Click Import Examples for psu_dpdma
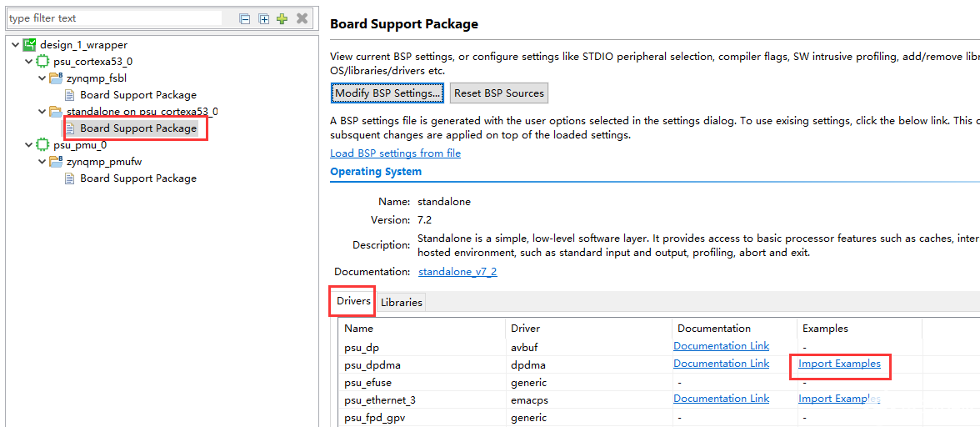 coord(839,364)
